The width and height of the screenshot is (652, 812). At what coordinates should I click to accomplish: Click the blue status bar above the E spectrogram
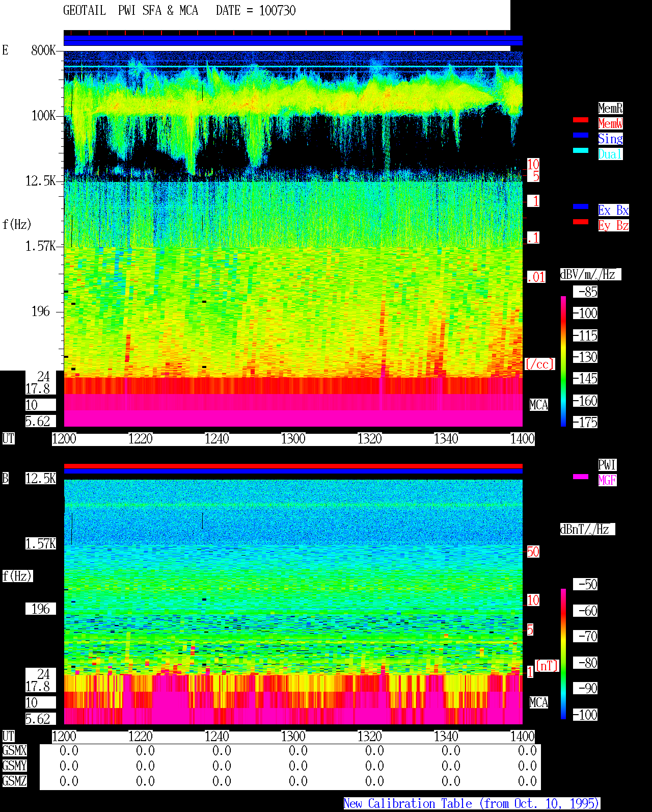point(293,41)
